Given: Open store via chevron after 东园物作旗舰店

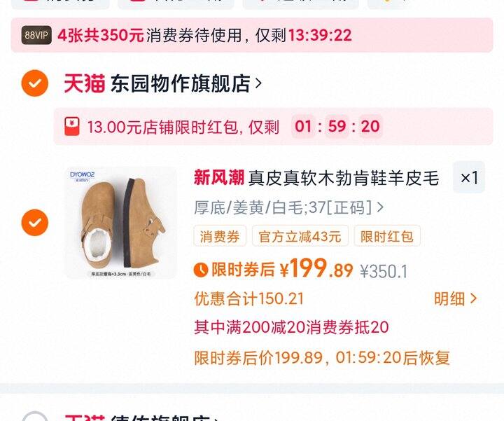Looking at the screenshot, I should pyautogui.click(x=258, y=83).
